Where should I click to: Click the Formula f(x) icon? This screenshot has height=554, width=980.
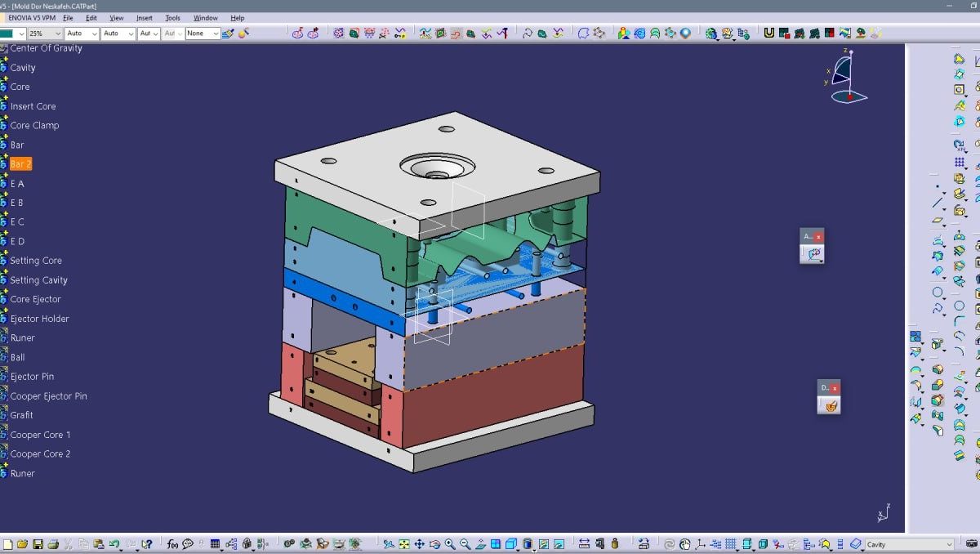(173, 543)
